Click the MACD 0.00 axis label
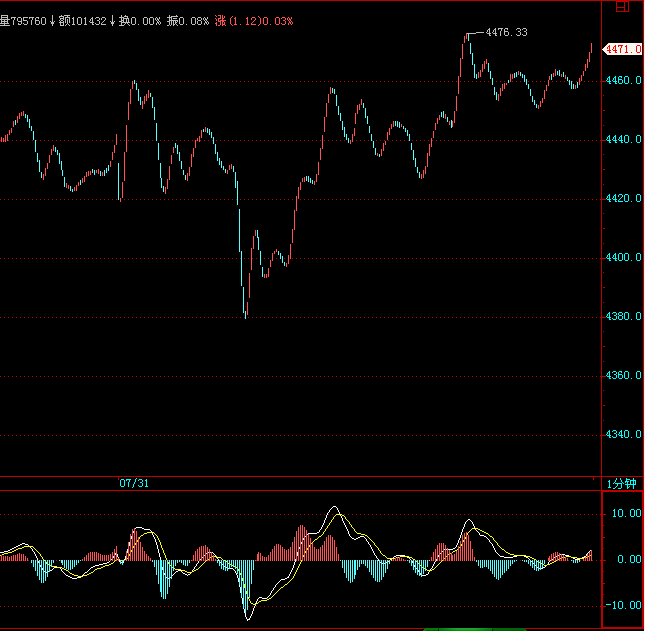This screenshot has width=646, height=631. coord(628,560)
